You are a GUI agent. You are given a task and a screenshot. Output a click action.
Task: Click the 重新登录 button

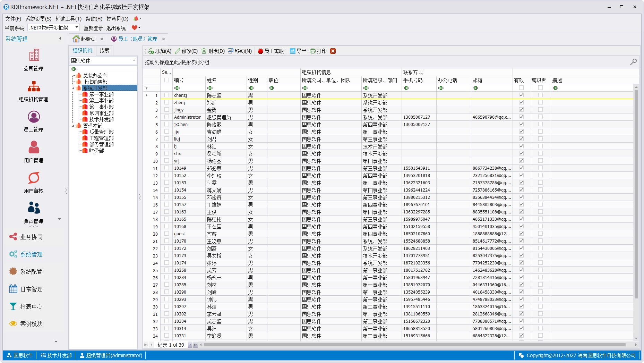93,28
